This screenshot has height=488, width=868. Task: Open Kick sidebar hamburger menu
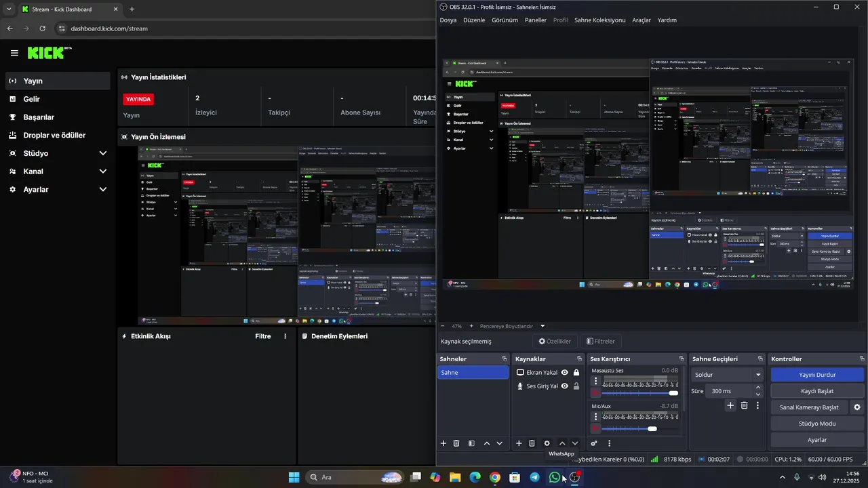pyautogui.click(x=14, y=53)
